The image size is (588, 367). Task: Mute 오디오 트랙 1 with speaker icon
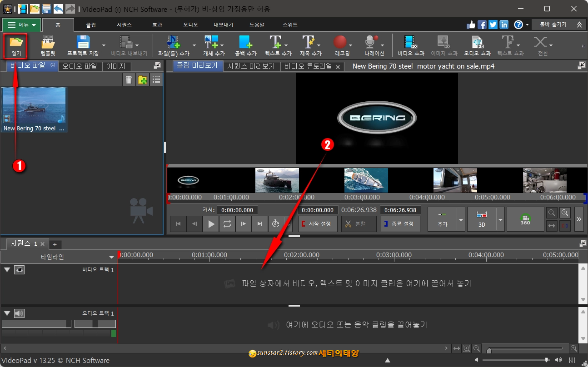(19, 313)
